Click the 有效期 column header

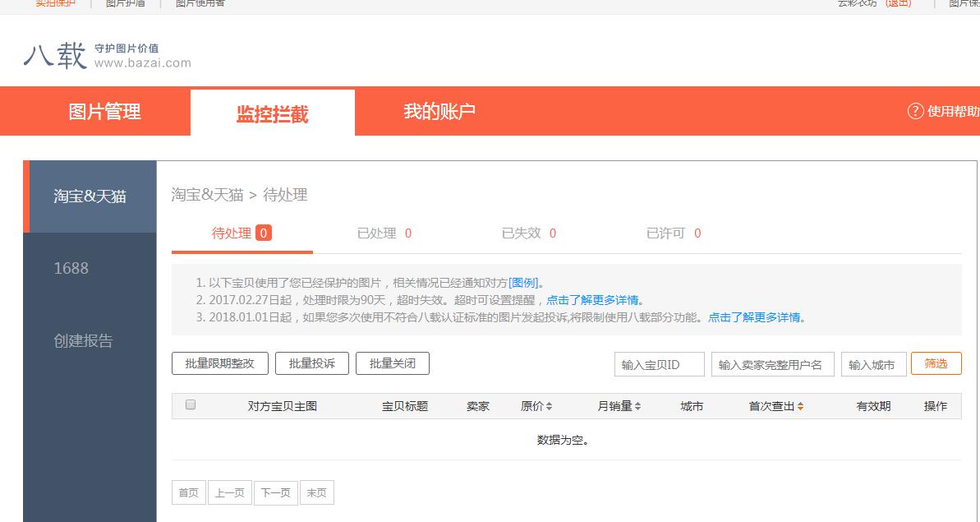pos(873,406)
